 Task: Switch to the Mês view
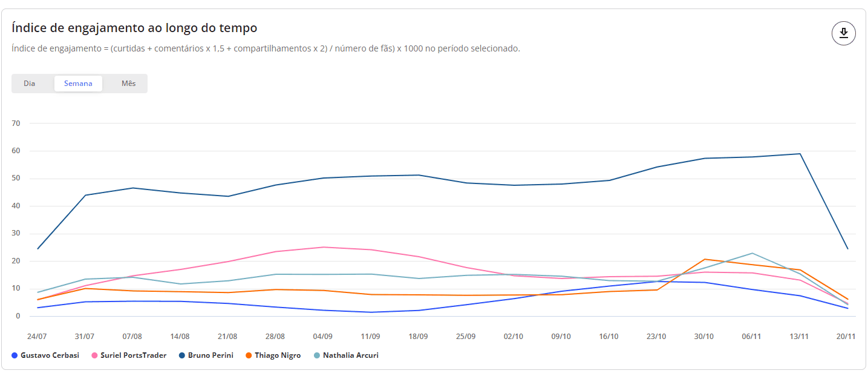click(128, 84)
